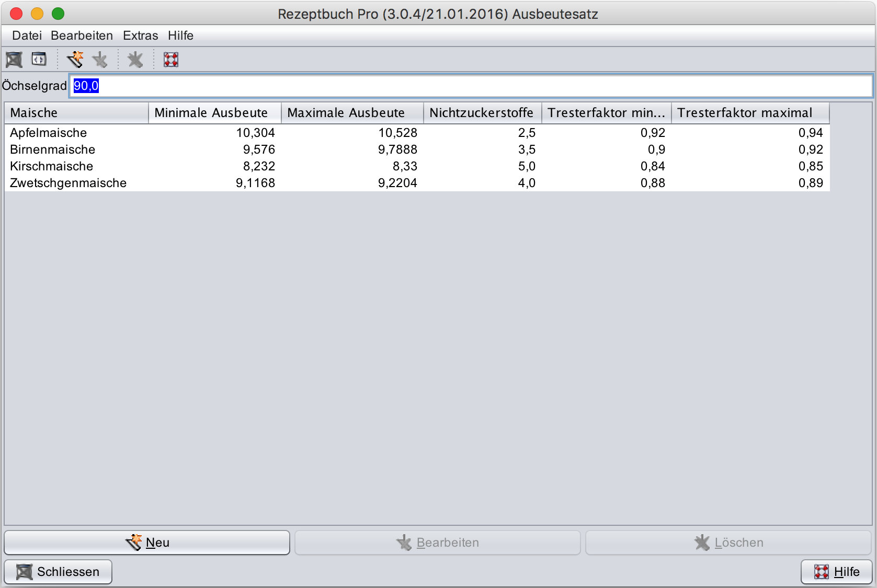This screenshot has width=877, height=588.
Task: Open the Datei menu
Action: click(27, 36)
